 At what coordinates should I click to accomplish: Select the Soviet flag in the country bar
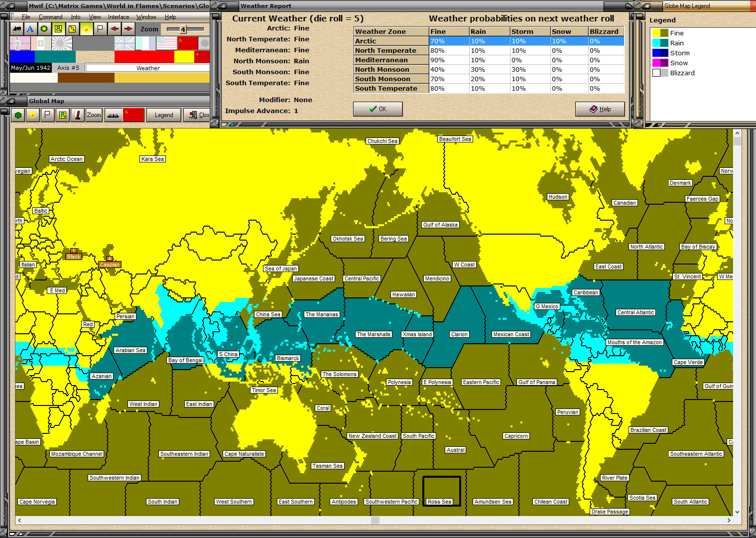pyautogui.click(x=187, y=43)
